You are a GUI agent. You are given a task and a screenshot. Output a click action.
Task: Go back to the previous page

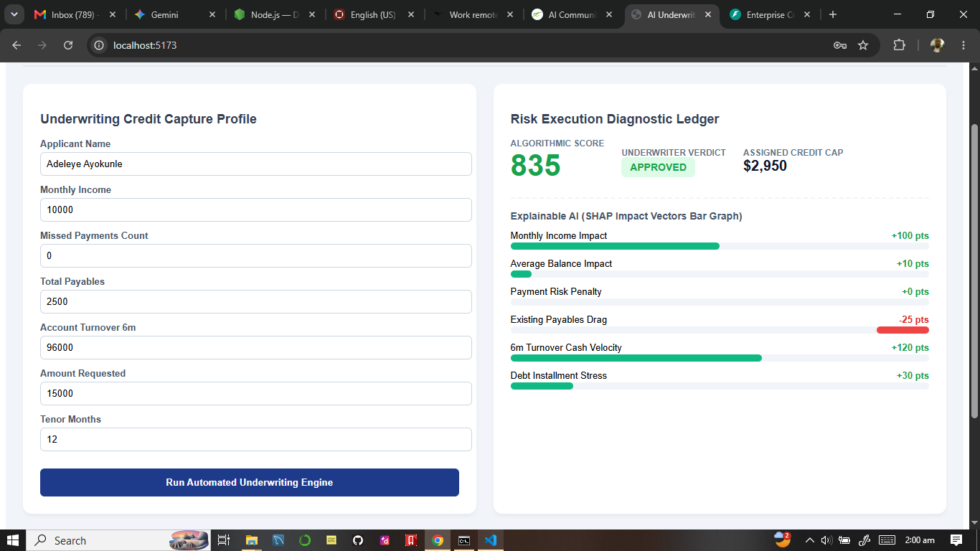pyautogui.click(x=17, y=45)
